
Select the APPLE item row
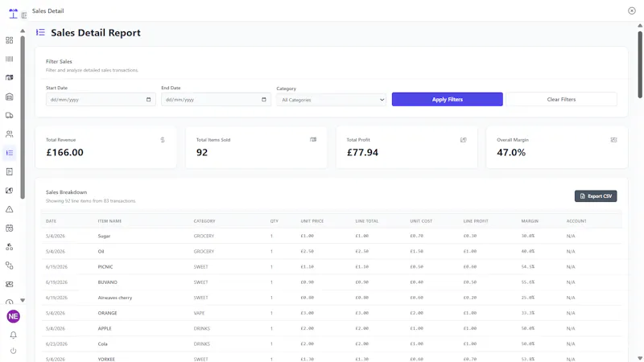(332, 328)
